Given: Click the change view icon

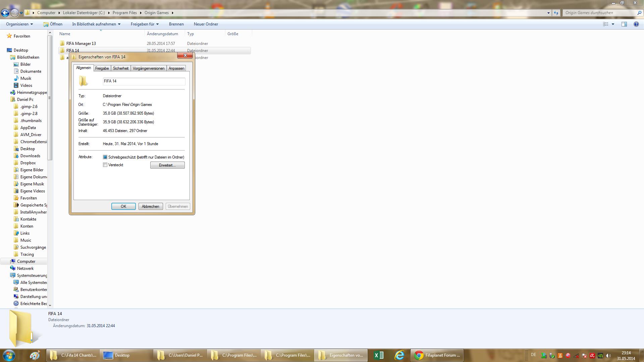Looking at the screenshot, I should [x=606, y=24].
